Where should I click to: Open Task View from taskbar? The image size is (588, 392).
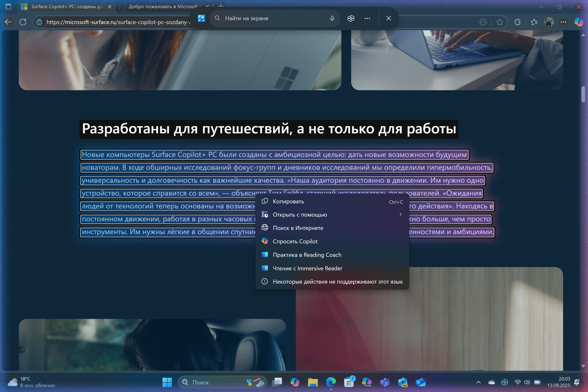point(277,382)
